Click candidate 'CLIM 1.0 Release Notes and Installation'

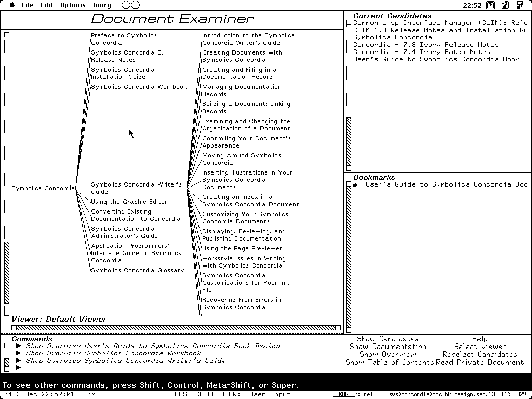441,30
